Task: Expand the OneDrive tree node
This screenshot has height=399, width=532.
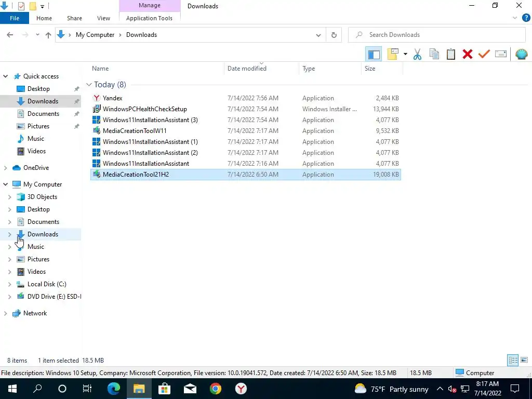Action: click(x=5, y=168)
